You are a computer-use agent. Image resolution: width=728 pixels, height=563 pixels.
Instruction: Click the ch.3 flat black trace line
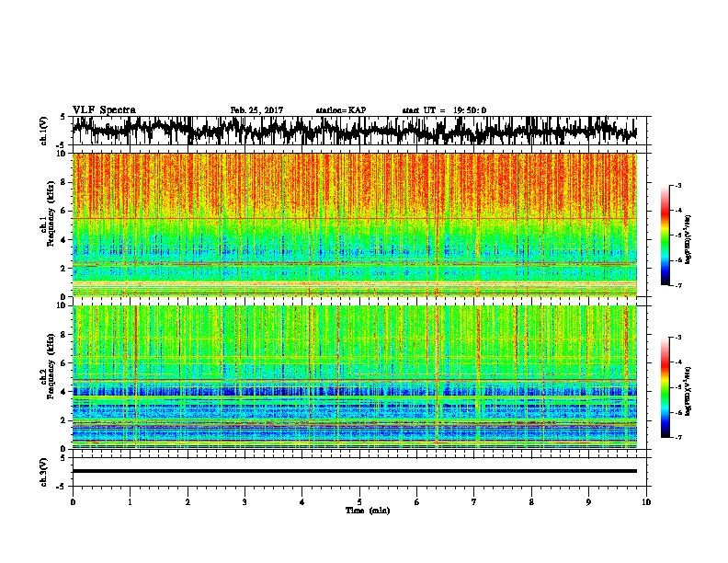click(355, 471)
